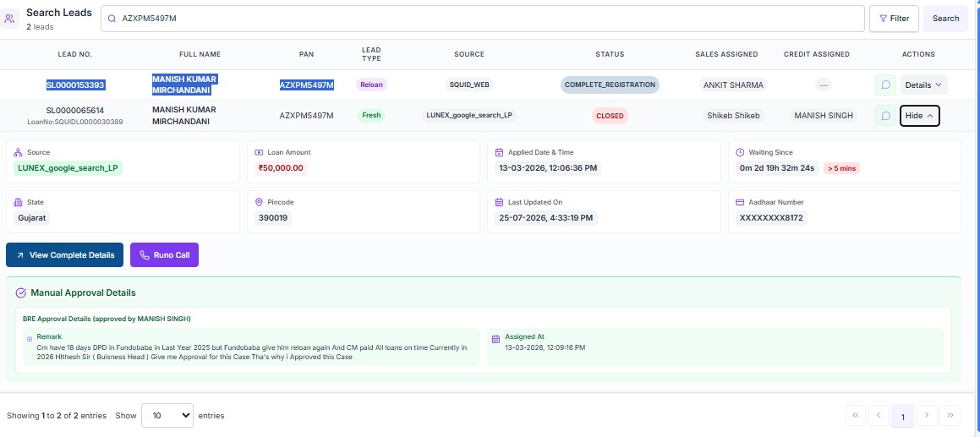Click the FULL NAME column header
980x437 pixels.
pos(200,54)
